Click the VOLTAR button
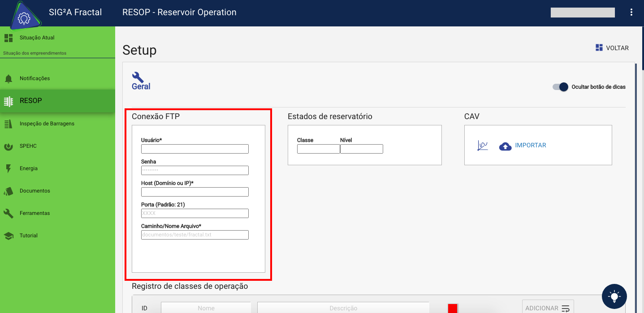 [x=612, y=47]
